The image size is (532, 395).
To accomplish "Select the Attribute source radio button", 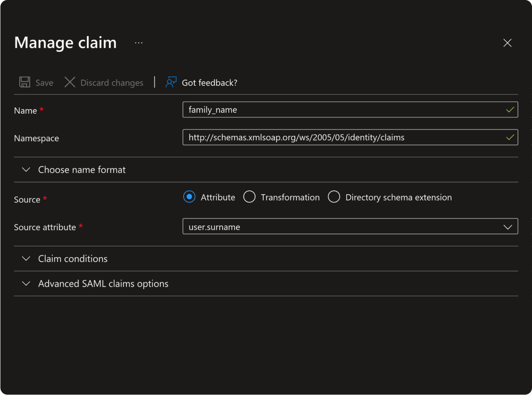I will pos(189,197).
